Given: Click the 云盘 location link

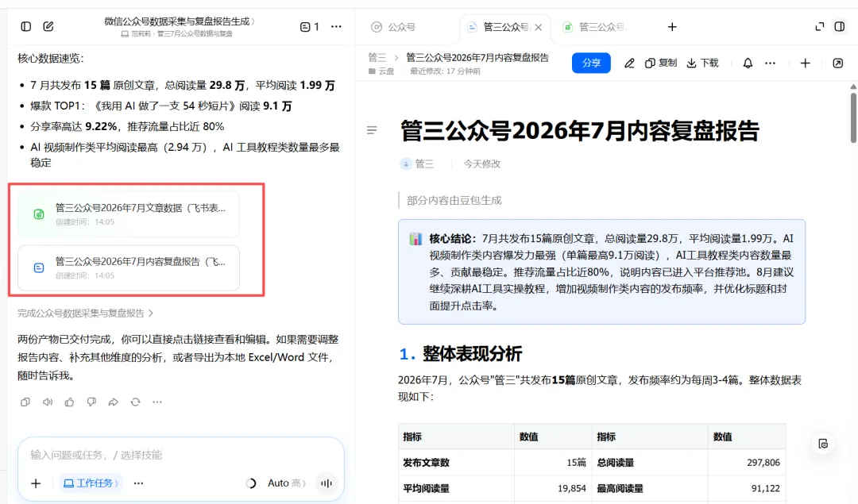Looking at the screenshot, I should click(x=381, y=71).
